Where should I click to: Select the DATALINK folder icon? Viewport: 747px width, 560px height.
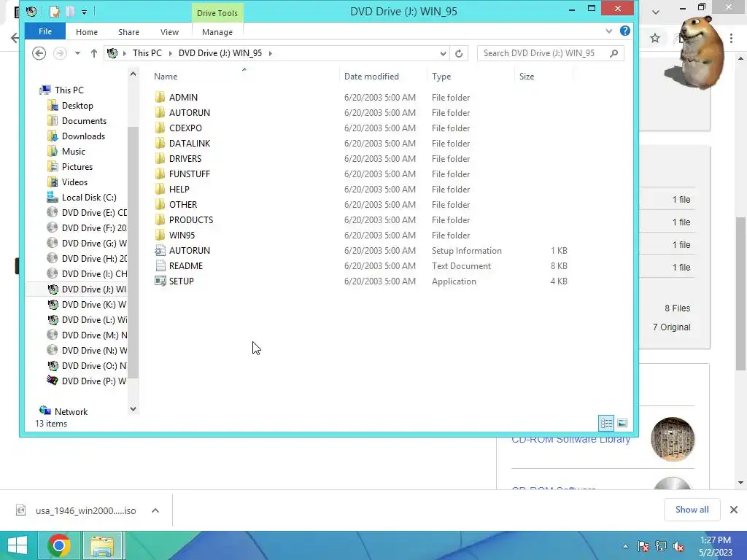[x=160, y=143]
